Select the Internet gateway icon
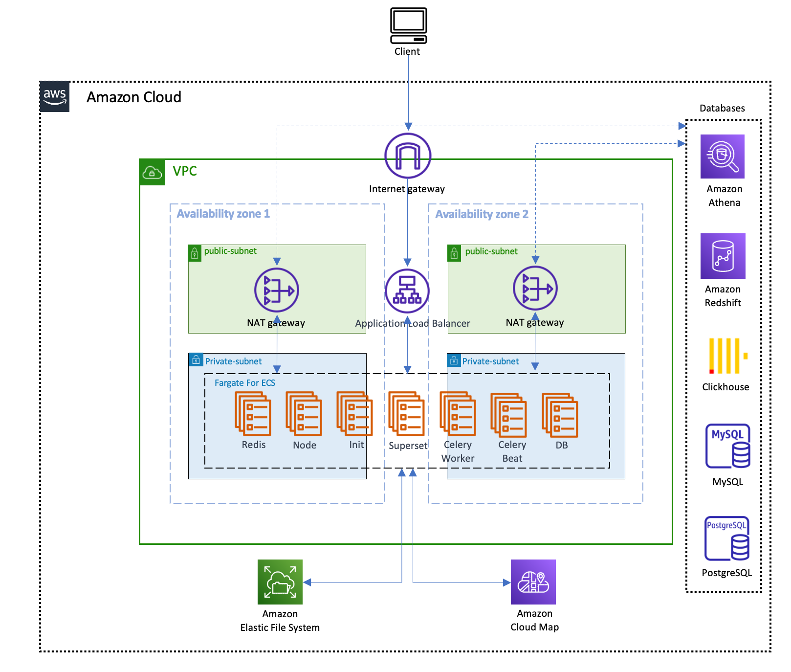Screen dimensions: 791x672 pos(407,156)
